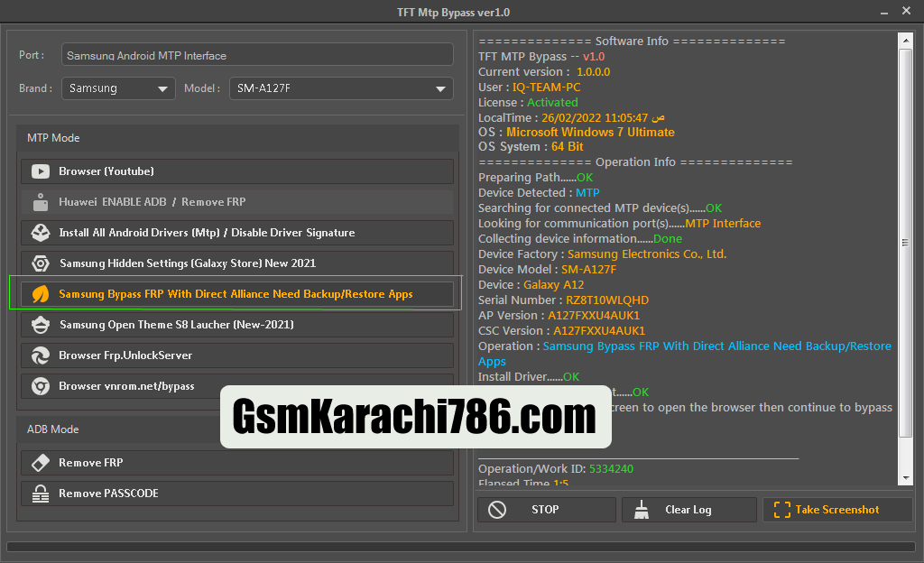
Task: Click the YouTube play icon beside Browser (Youtube)
Action: click(x=41, y=171)
